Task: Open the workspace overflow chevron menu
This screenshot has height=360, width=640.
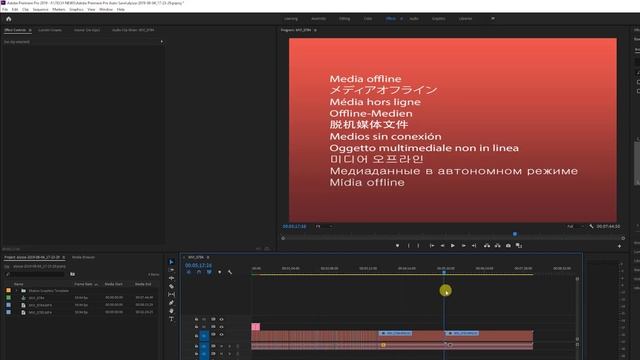Action: pos(493,18)
